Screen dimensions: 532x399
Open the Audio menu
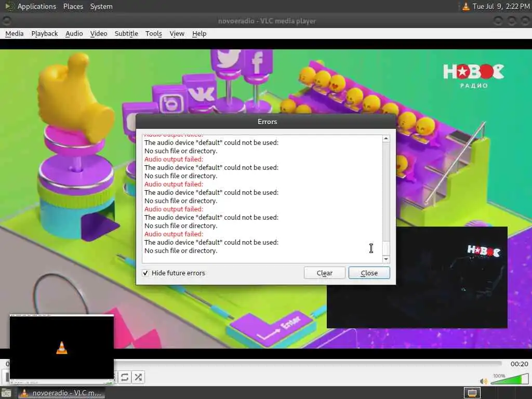[x=74, y=34]
